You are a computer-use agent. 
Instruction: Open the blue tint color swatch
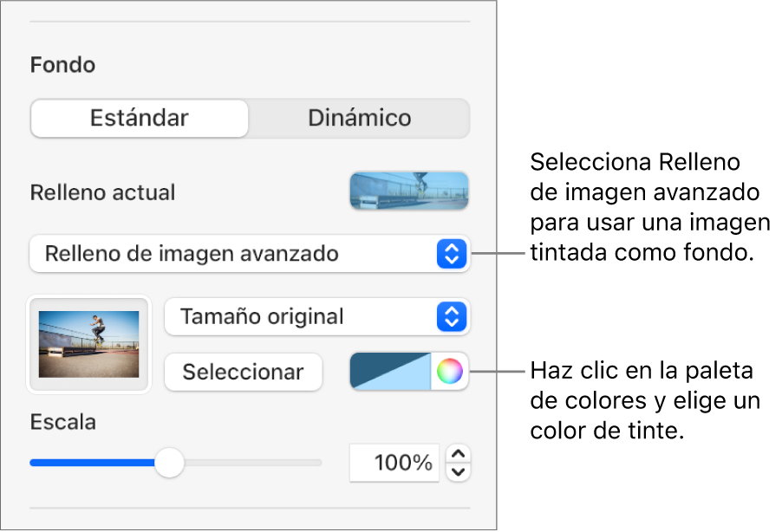(x=390, y=372)
